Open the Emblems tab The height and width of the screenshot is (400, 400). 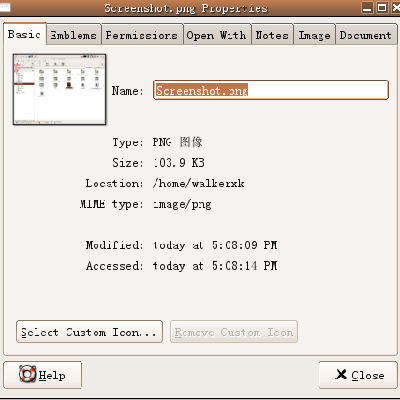(74, 35)
